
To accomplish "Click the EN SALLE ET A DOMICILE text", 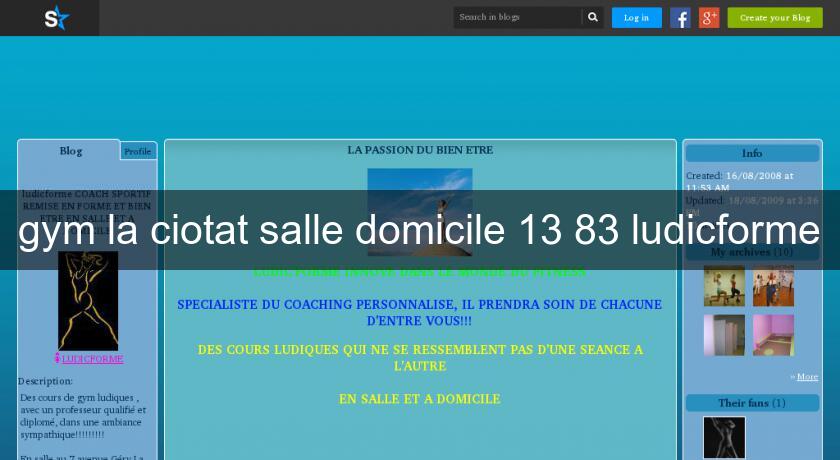I will click(419, 399).
